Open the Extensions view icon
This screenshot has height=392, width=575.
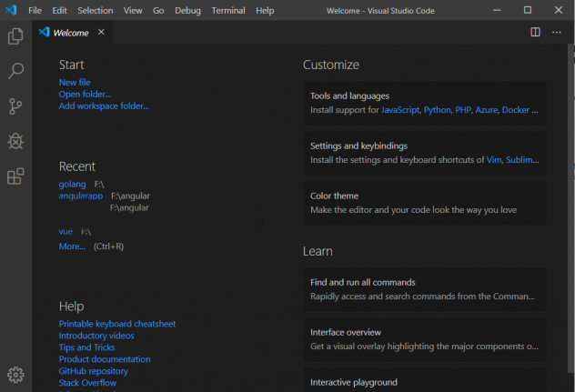15,176
